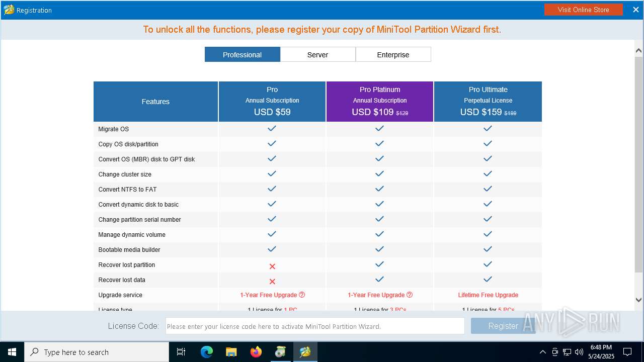Click the scrollbar up arrow
This screenshot has width=644, height=362.
point(638,50)
